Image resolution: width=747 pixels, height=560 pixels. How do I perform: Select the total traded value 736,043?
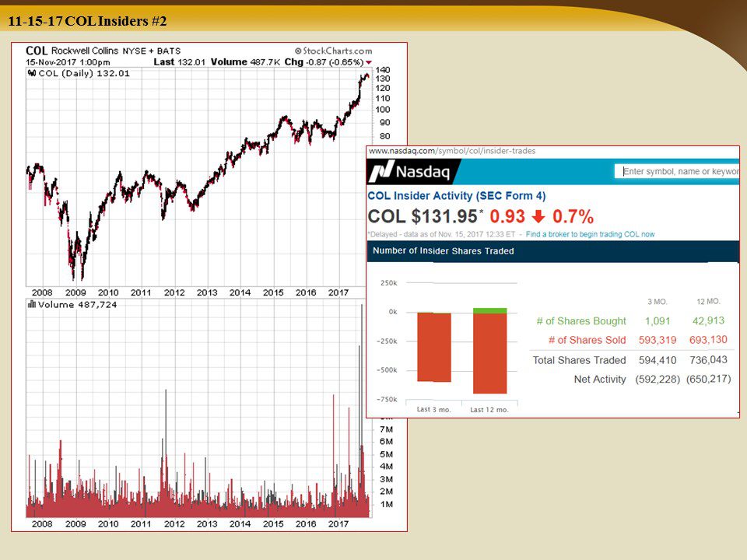(708, 360)
